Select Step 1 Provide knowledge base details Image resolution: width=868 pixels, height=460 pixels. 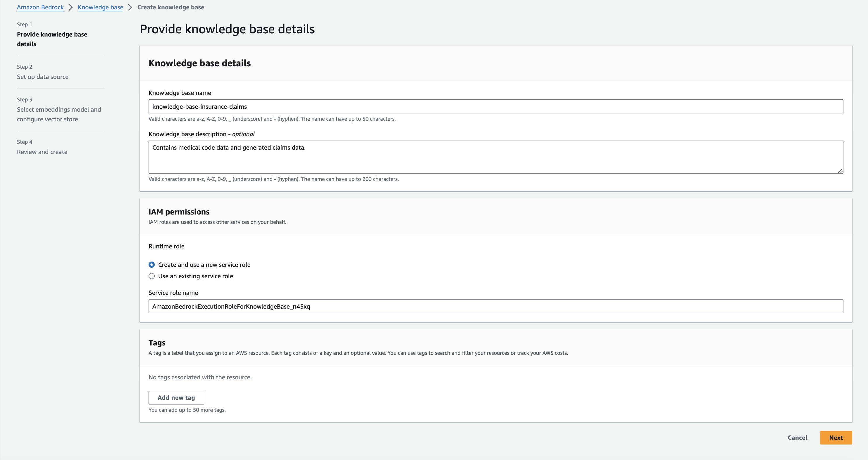point(52,39)
